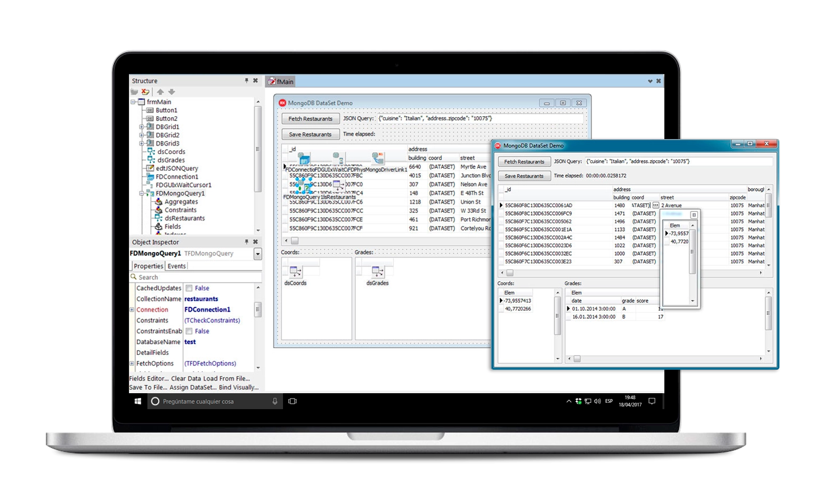Click the JSON Query field in running demo
This screenshot has width=813, height=504.
[x=679, y=161]
